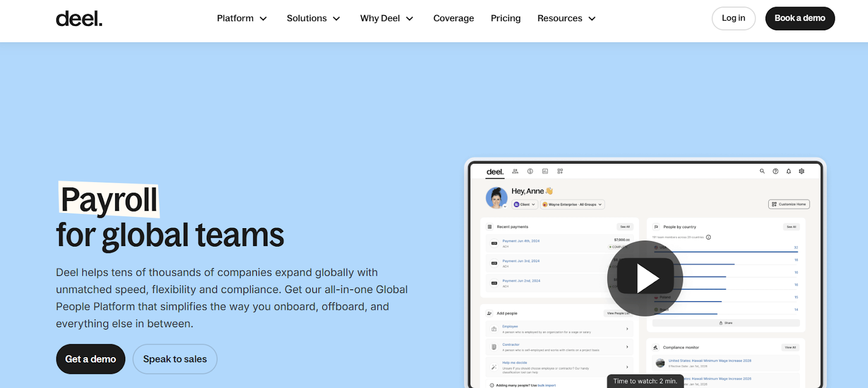Go to the Coverage page
868x388 pixels.
coord(454,18)
